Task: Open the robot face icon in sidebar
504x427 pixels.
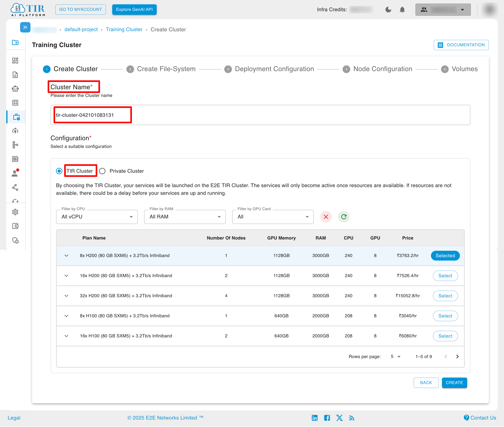Action: pos(15,89)
